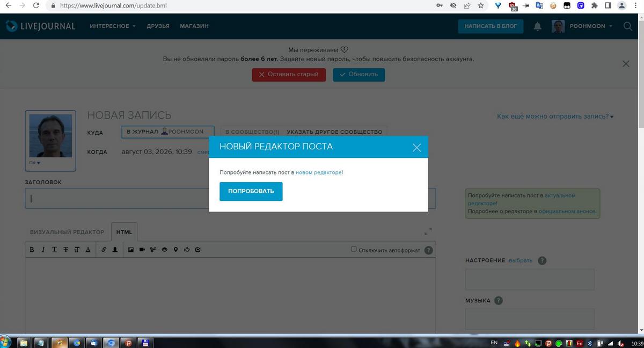Open the text color tool

[x=87, y=250]
